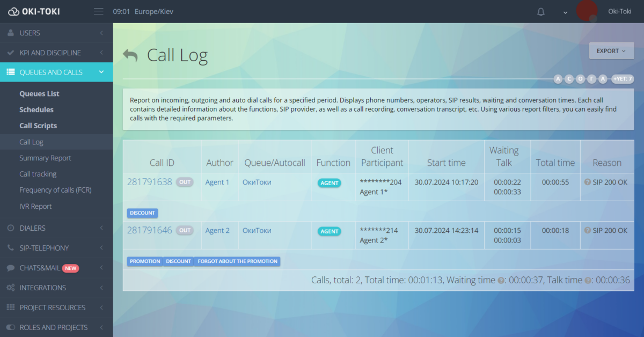Click the back arrow beside Call Log title
Image resolution: width=644 pixels, height=337 pixels.
[130, 55]
